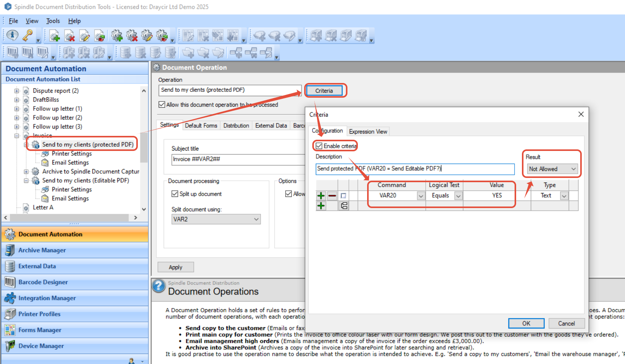625x364 pixels.
Task: Toggle Enable criteria checkbox
Action: click(319, 146)
